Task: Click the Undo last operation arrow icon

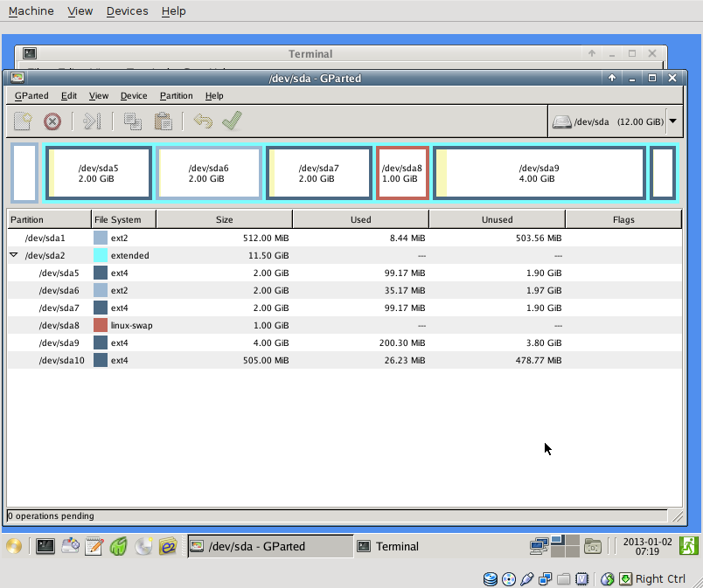Action: (x=203, y=121)
